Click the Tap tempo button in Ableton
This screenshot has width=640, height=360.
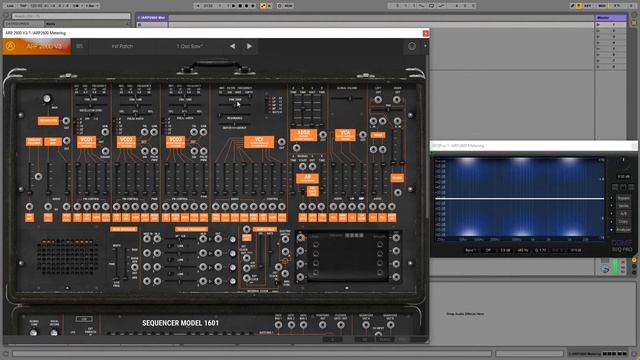(x=23, y=6)
